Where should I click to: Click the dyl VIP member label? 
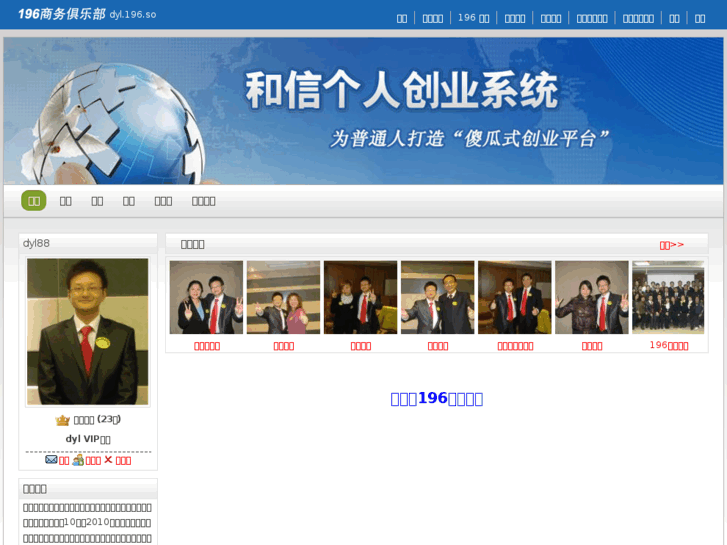point(88,439)
